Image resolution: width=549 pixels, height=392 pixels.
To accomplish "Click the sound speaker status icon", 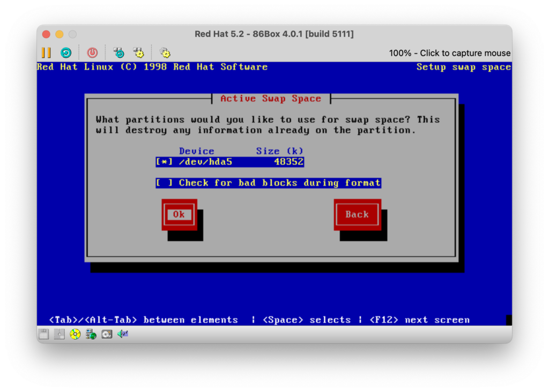I will (123, 334).
